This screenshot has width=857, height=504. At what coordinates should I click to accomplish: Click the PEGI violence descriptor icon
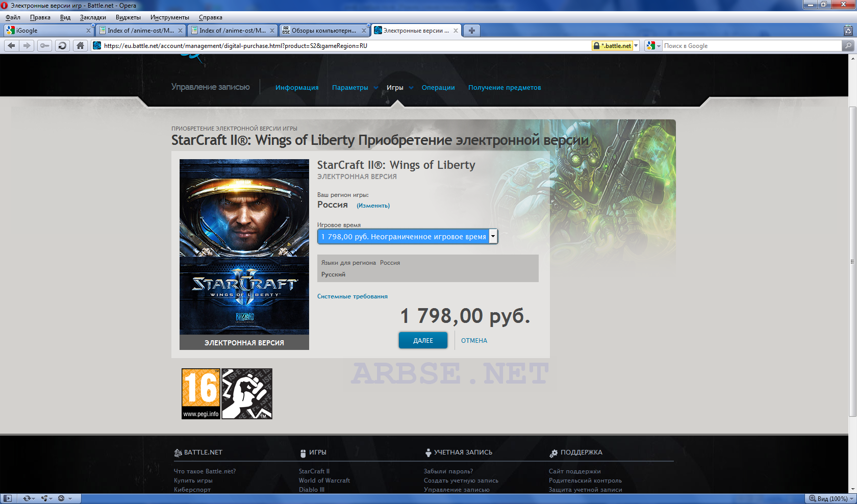pyautogui.click(x=247, y=394)
